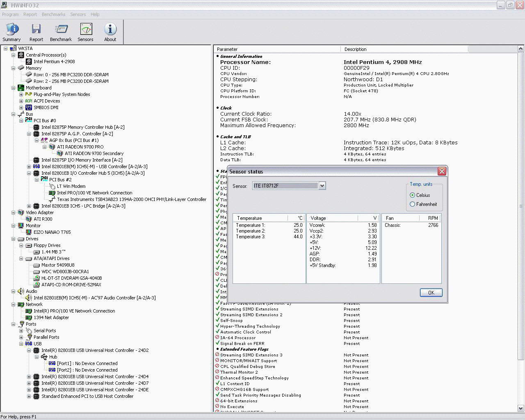Click the HL-DT-ST DVDRAM drive icon
The width and height of the screenshot is (525, 420).
pyautogui.click(x=37, y=278)
